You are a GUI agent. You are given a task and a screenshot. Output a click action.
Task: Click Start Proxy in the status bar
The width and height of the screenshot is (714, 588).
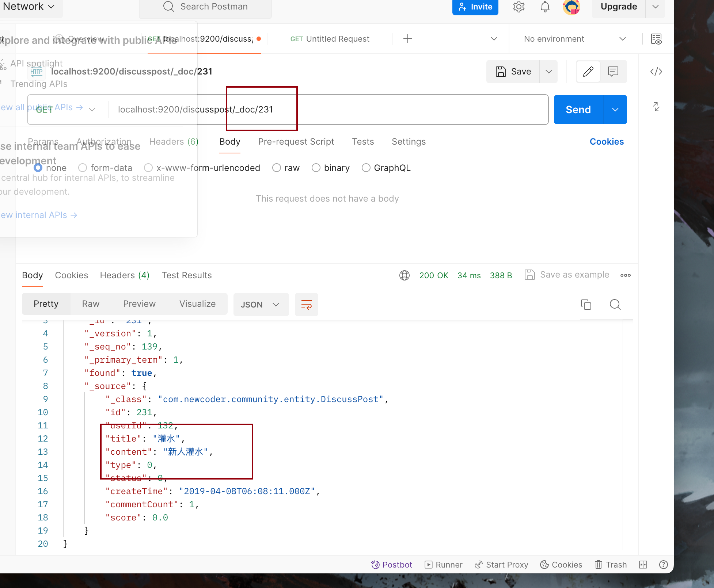[x=501, y=565]
